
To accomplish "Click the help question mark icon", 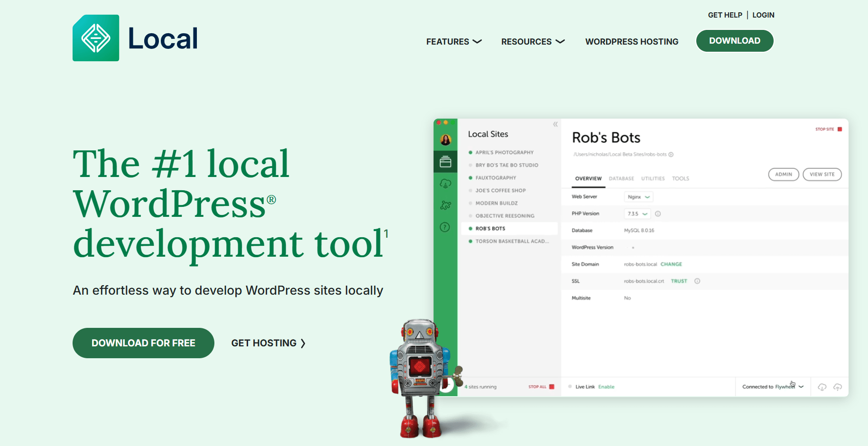I will click(445, 227).
